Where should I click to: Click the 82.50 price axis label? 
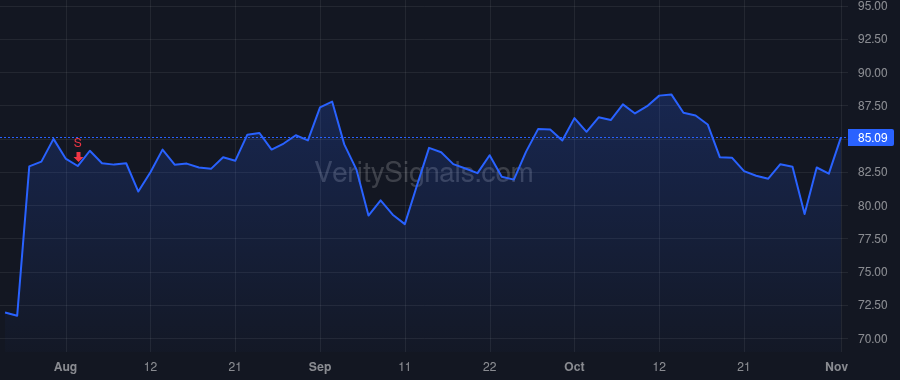point(872,172)
